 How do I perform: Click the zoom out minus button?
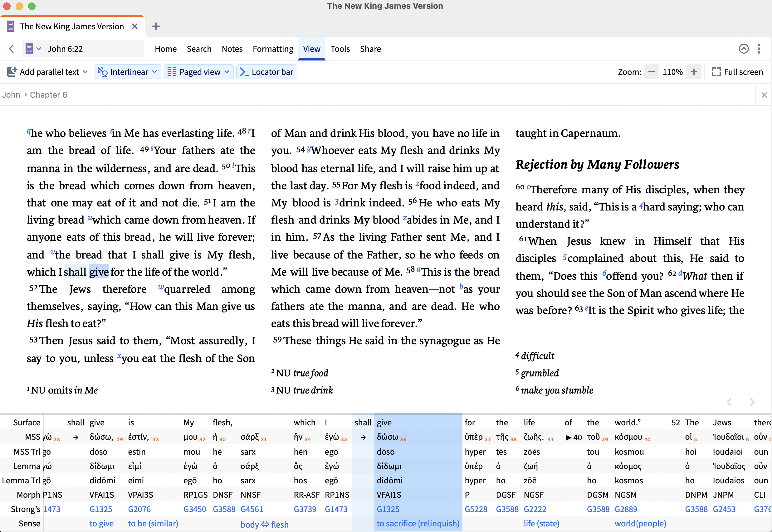tap(651, 72)
